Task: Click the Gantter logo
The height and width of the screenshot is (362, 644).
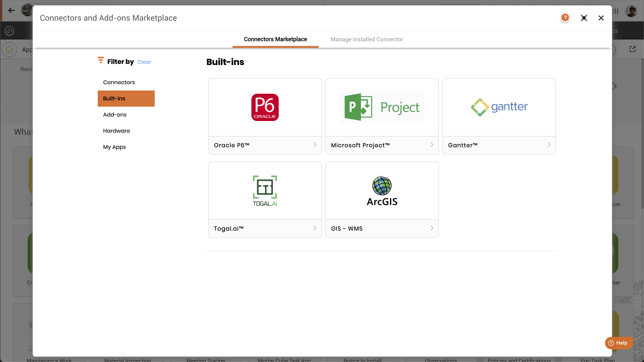Action: [499, 107]
